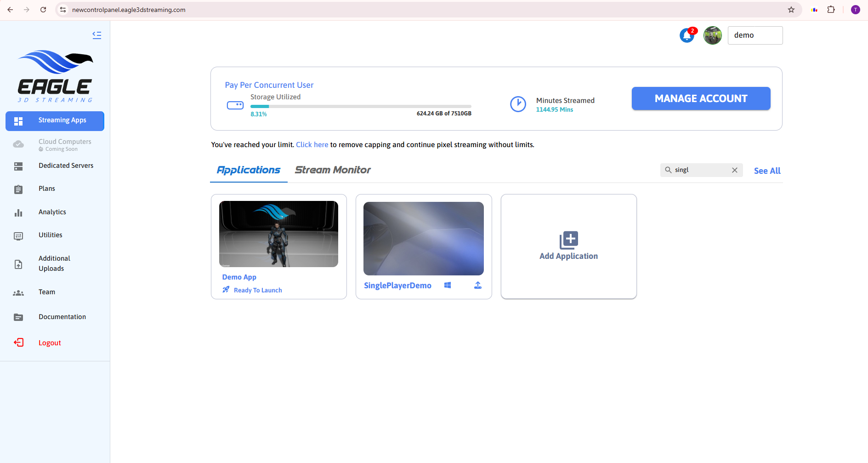This screenshot has height=463, width=868.
Task: Click See All applications link
Action: click(767, 171)
